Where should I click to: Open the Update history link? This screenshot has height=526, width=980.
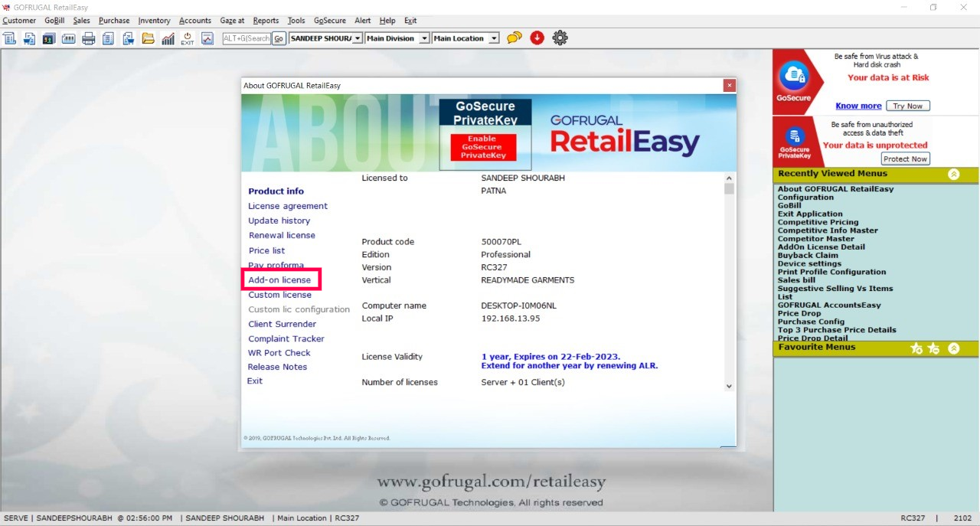click(x=279, y=221)
